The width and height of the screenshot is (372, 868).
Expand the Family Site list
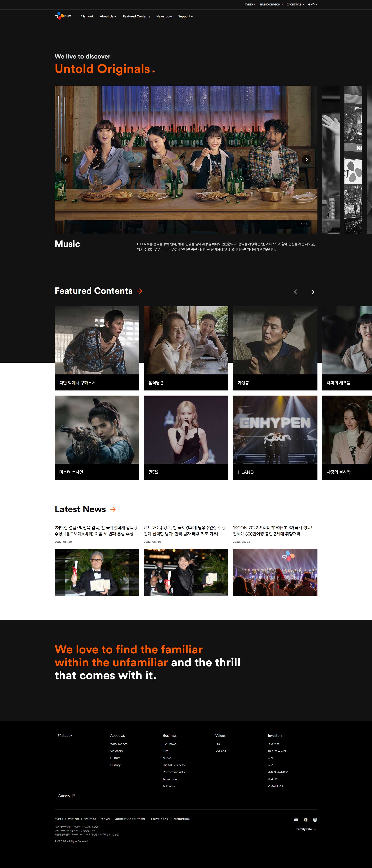306,829
